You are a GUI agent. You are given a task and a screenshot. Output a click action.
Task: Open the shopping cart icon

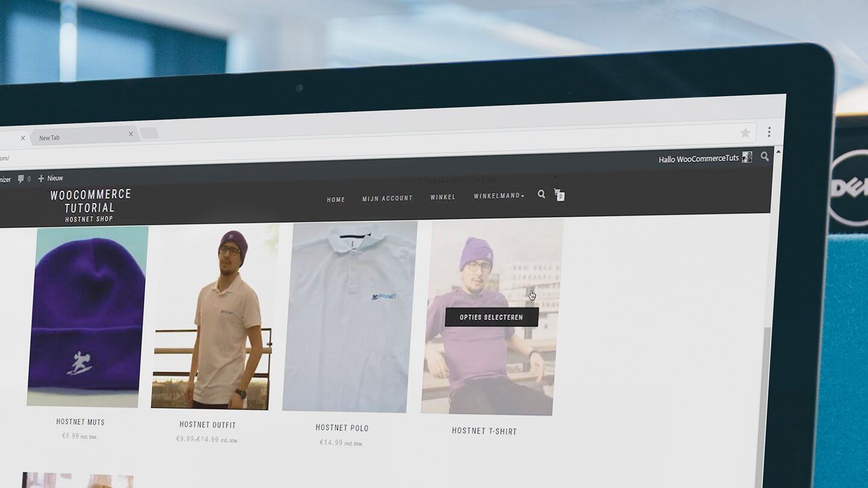(x=559, y=195)
